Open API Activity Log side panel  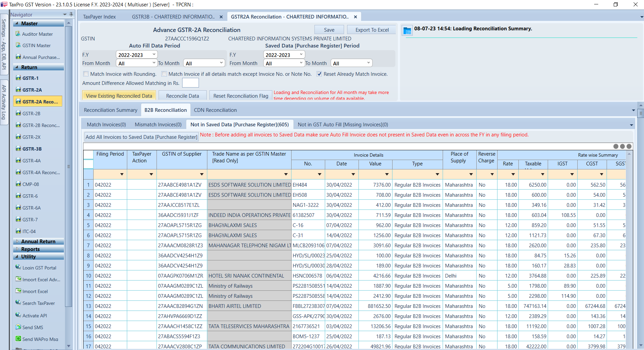4,102
